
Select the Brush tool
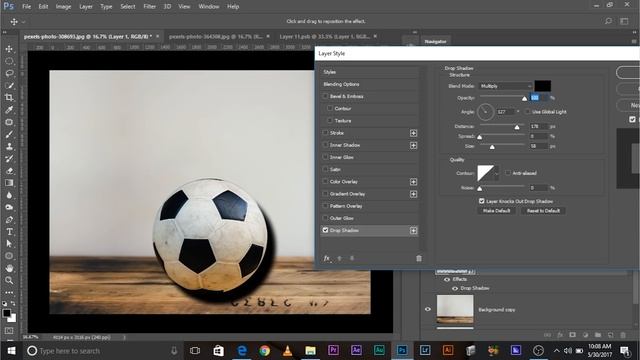tap(9, 134)
